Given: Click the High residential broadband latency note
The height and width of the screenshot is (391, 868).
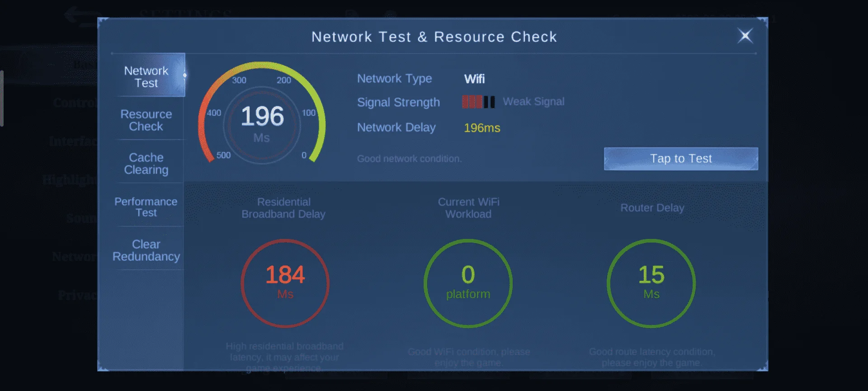Looking at the screenshot, I should point(284,357).
